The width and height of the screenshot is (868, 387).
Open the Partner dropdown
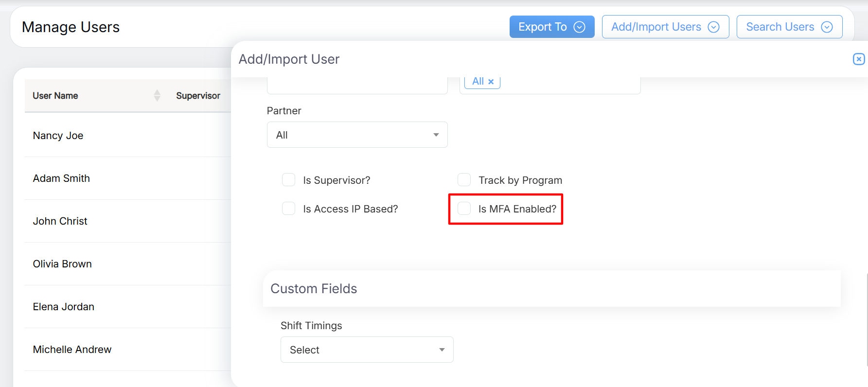[357, 135]
